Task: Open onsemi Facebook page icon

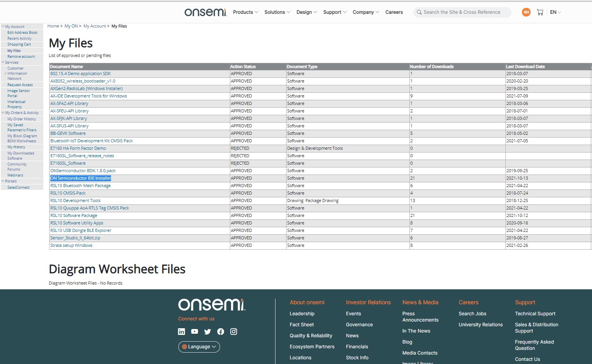Action: [x=220, y=331]
